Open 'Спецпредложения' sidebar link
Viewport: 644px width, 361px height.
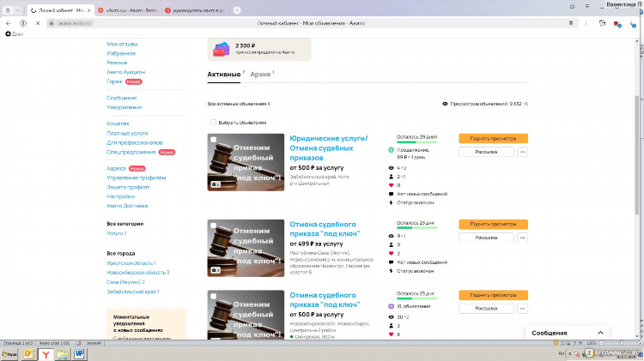tap(131, 152)
